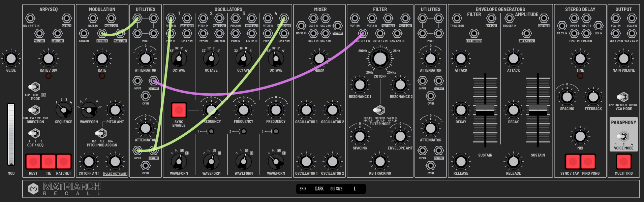Screen dimensions: 644x202
Task: Select the GATE OUT jack
Action: point(58,33)
